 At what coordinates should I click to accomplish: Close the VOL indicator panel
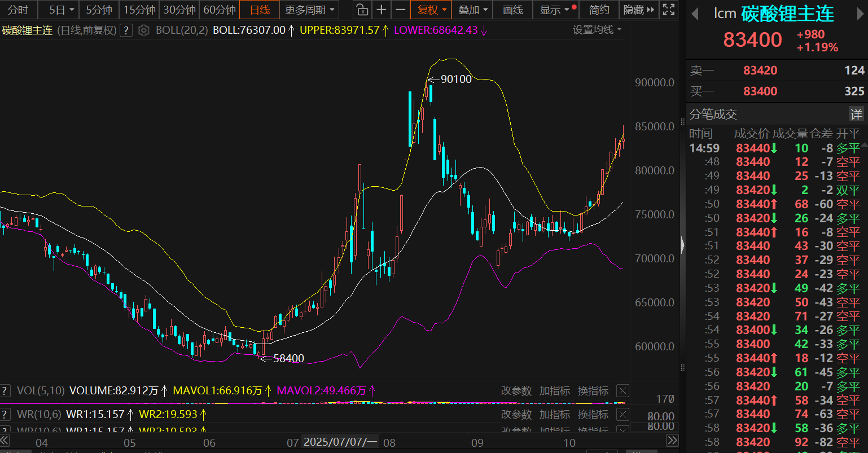[622, 391]
